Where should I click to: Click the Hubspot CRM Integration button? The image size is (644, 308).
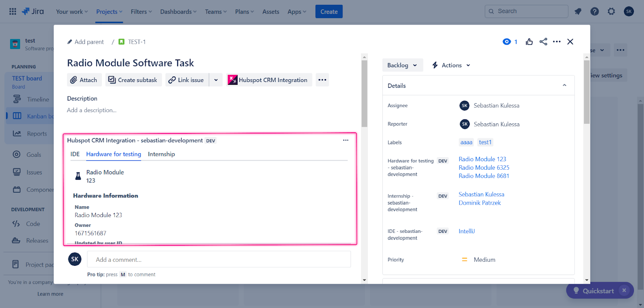click(x=269, y=80)
